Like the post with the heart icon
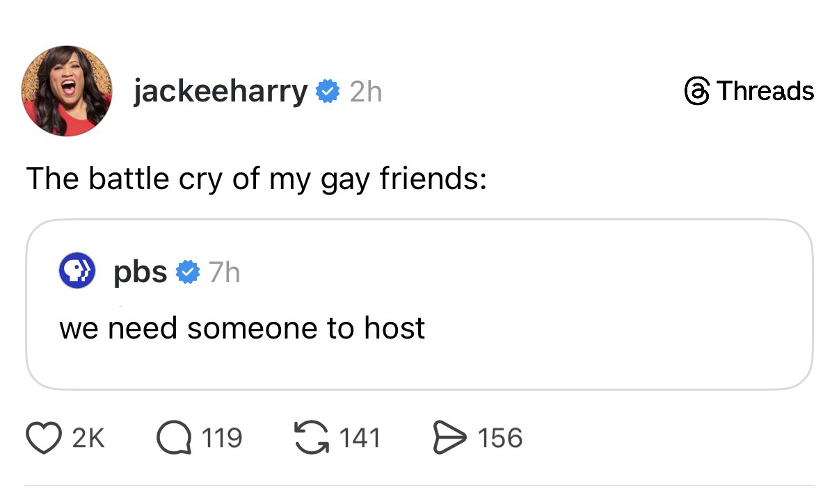The width and height of the screenshot is (839, 504). click(x=43, y=439)
